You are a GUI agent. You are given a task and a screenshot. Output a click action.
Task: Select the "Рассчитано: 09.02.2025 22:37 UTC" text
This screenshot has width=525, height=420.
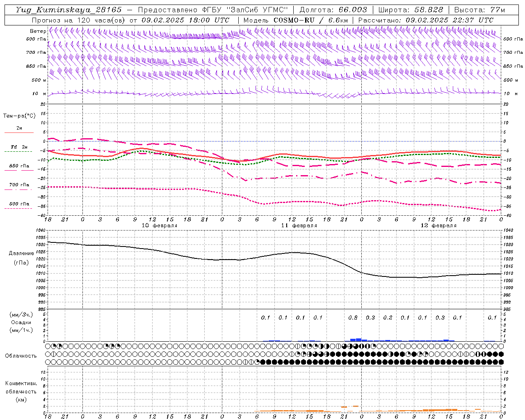[x=426, y=20]
